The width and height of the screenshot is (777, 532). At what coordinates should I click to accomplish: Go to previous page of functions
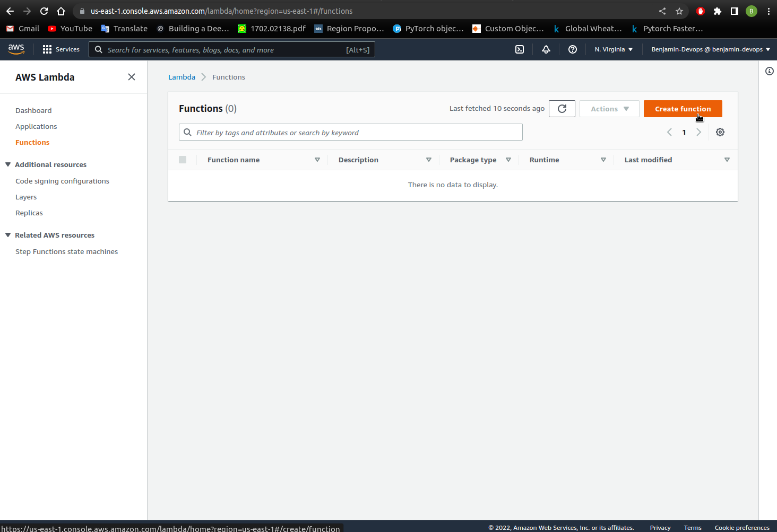[x=669, y=132]
